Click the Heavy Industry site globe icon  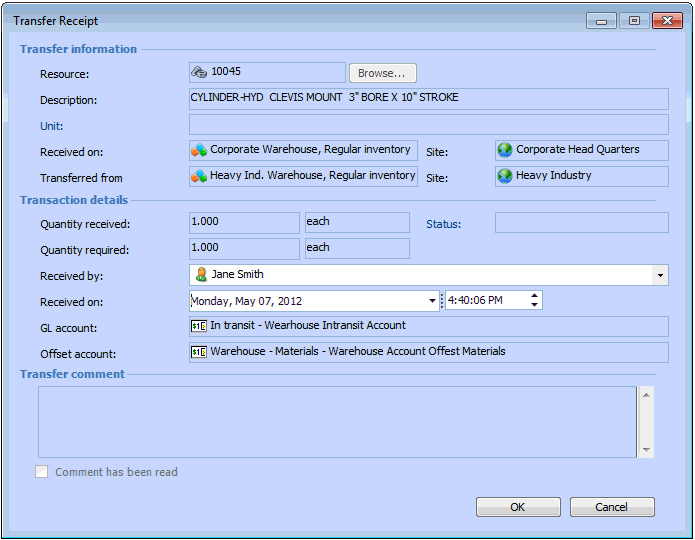[505, 176]
